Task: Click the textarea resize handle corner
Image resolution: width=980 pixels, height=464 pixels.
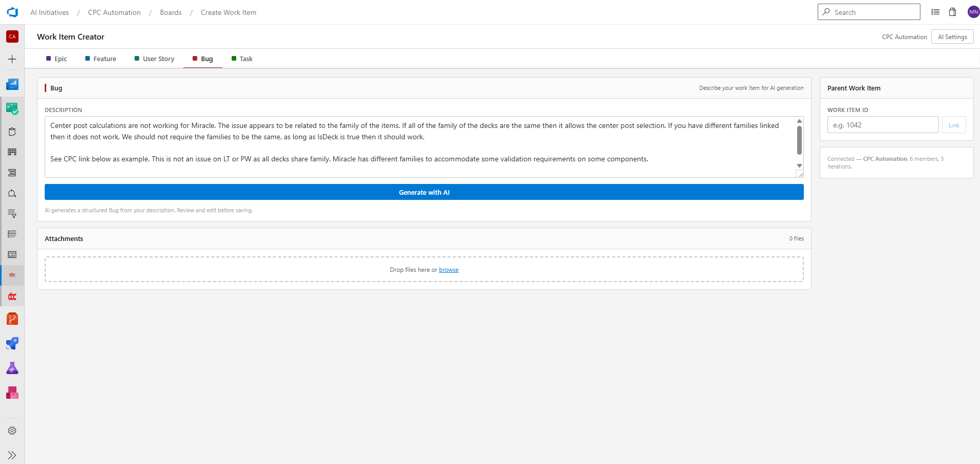Action: pyautogui.click(x=800, y=174)
